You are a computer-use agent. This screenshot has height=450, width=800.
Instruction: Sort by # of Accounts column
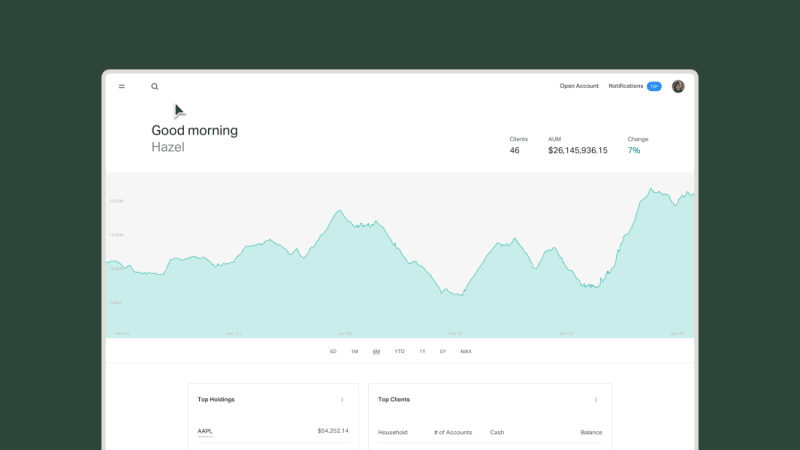point(453,432)
